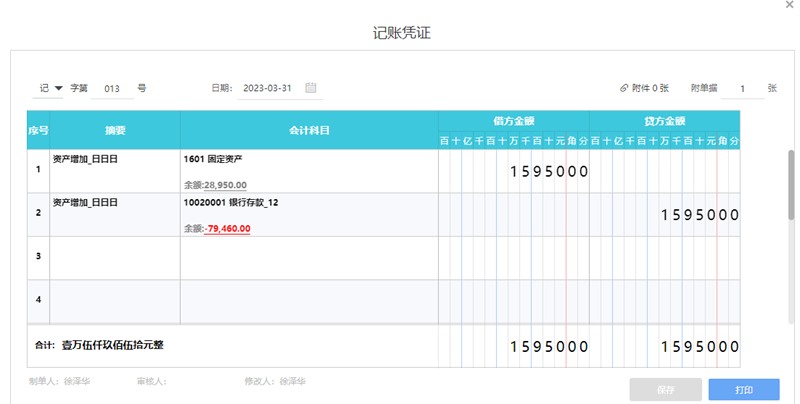Click the attachment paperclip icon
800x404 pixels.
click(x=624, y=89)
